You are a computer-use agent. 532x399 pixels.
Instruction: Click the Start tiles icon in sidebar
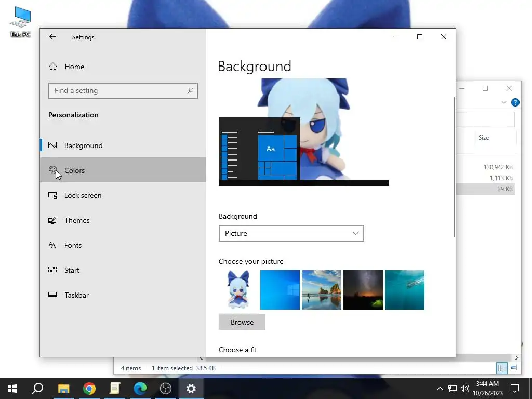[x=52, y=270]
